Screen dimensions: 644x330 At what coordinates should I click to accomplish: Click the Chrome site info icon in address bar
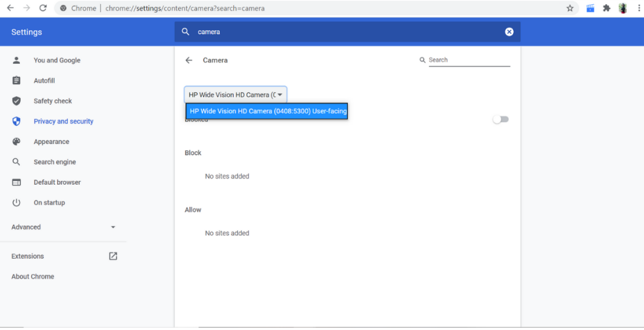(x=63, y=8)
